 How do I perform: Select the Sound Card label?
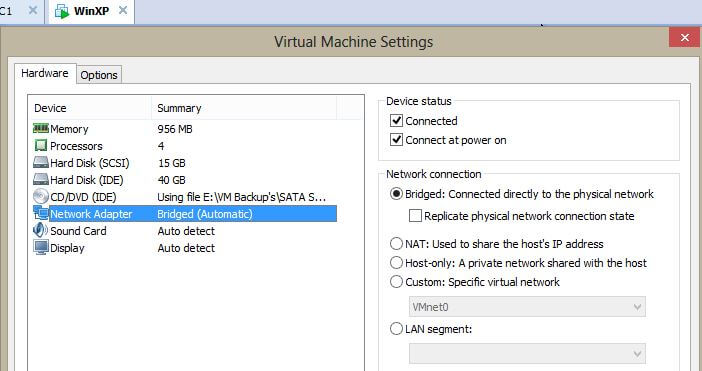[x=78, y=231]
